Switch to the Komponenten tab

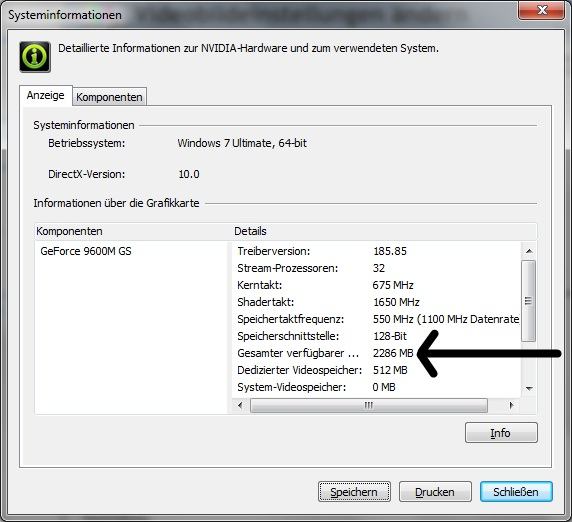109,97
